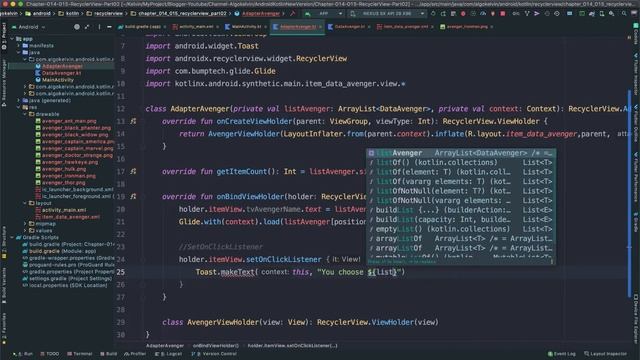Open the Build tool window
Viewport: 640px width, 360px height.
click(109, 354)
